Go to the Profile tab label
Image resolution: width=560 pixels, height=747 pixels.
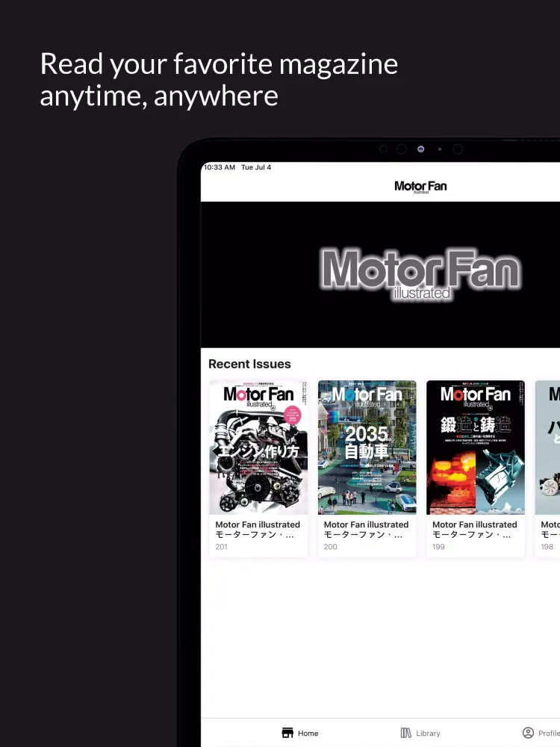549,734
